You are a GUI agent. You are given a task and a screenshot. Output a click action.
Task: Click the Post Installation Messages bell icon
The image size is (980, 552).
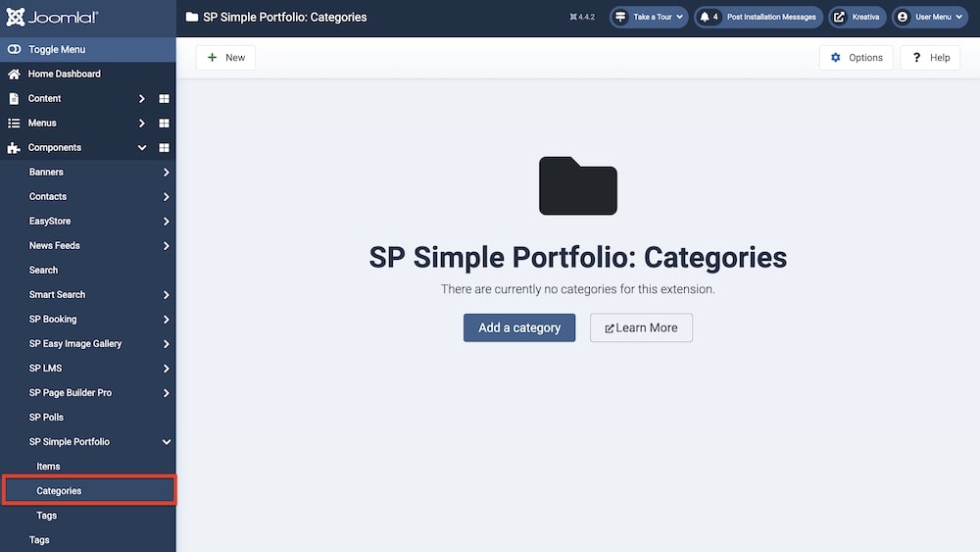[706, 18]
